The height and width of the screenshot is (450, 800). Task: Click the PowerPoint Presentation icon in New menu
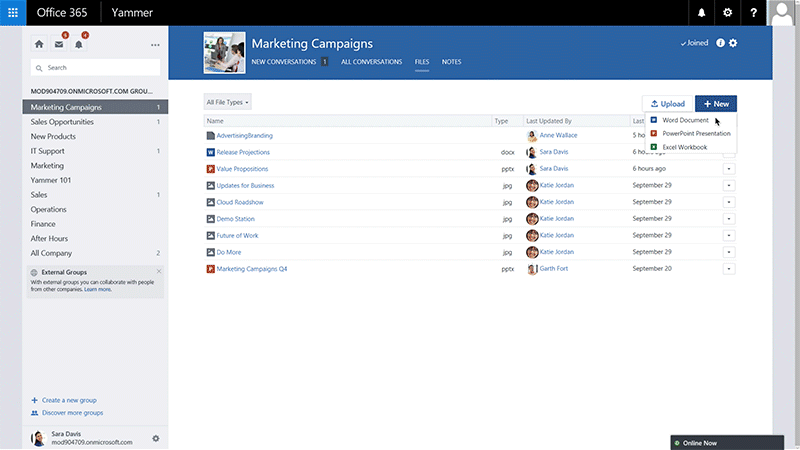[x=654, y=133]
